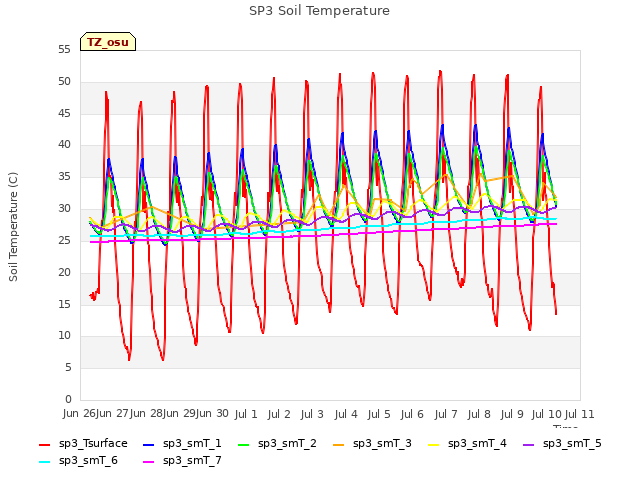Click the 10 y-axis tick label
Image resolution: width=640 pixels, height=480 pixels.
point(64,336)
